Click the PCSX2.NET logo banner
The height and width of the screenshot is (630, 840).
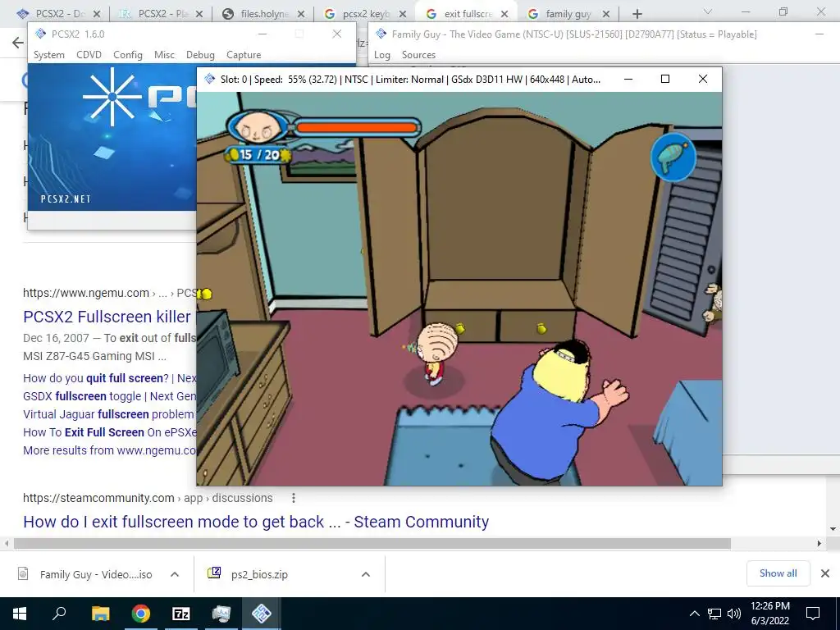(112, 137)
